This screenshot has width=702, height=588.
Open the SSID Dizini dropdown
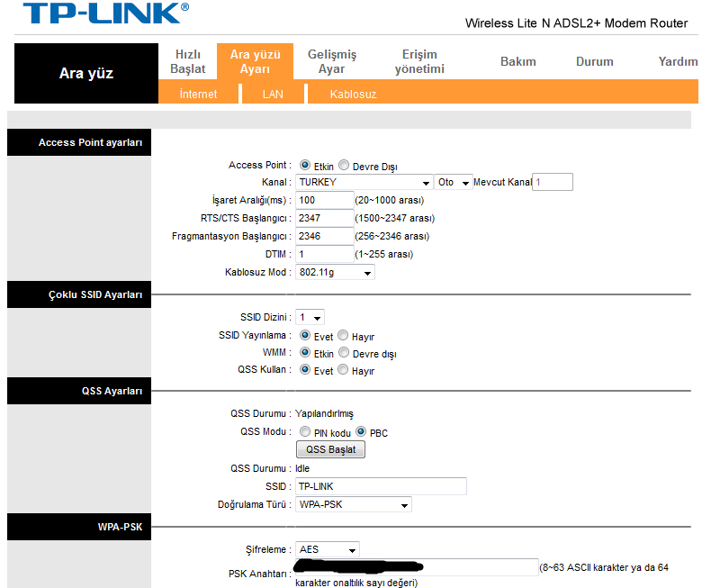click(310, 318)
